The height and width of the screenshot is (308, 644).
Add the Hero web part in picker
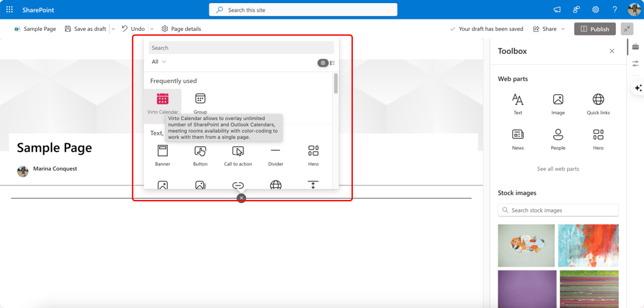(x=313, y=156)
